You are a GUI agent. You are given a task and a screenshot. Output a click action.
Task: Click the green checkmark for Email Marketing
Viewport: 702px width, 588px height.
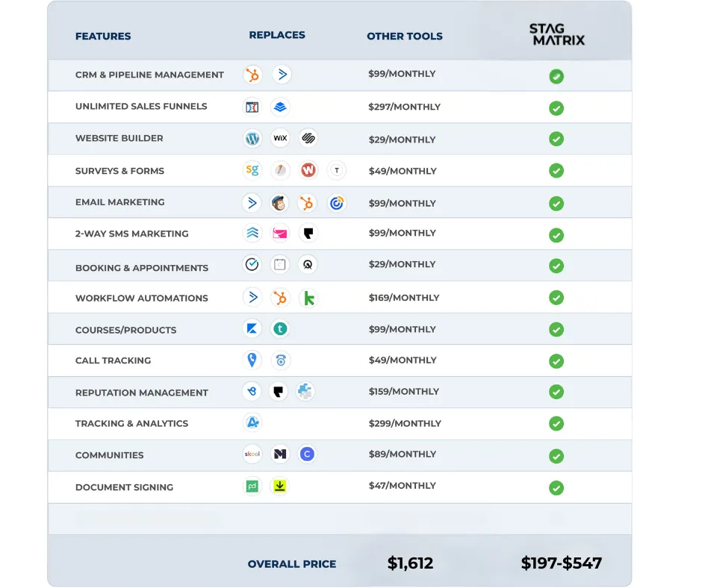tap(556, 204)
